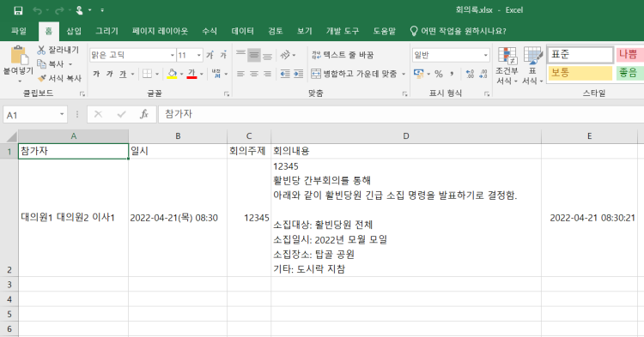Switch to the 삽입 tab
Image resolution: width=644 pixels, height=337 pixels.
tap(74, 31)
